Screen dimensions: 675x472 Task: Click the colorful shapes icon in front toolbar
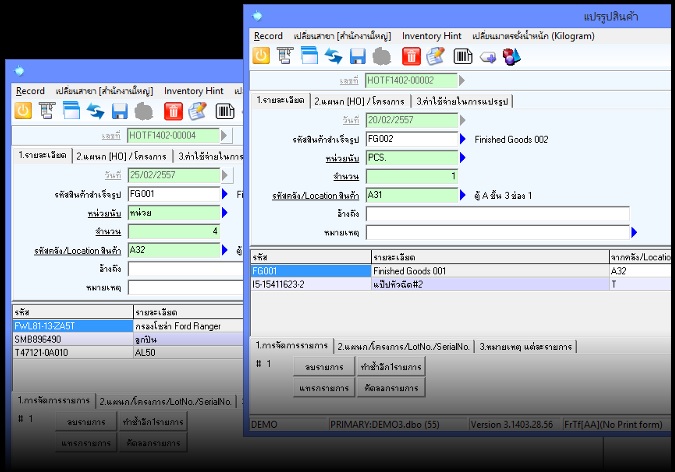(512, 57)
